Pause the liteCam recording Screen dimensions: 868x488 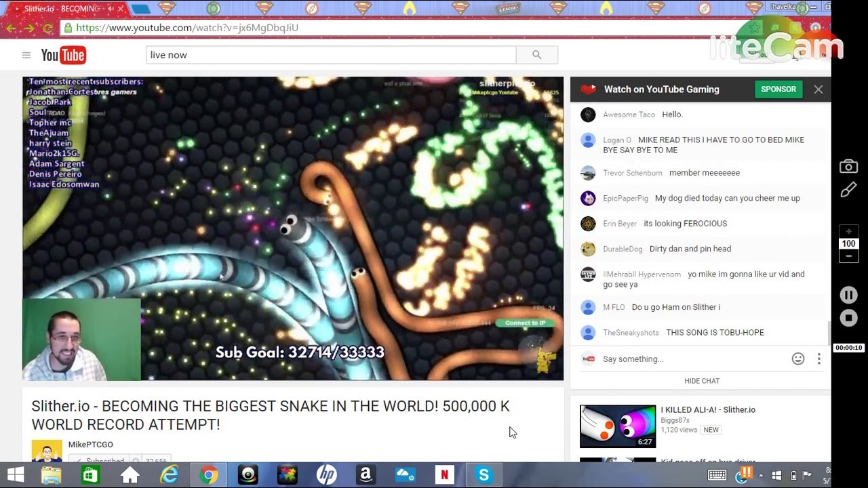coord(848,295)
